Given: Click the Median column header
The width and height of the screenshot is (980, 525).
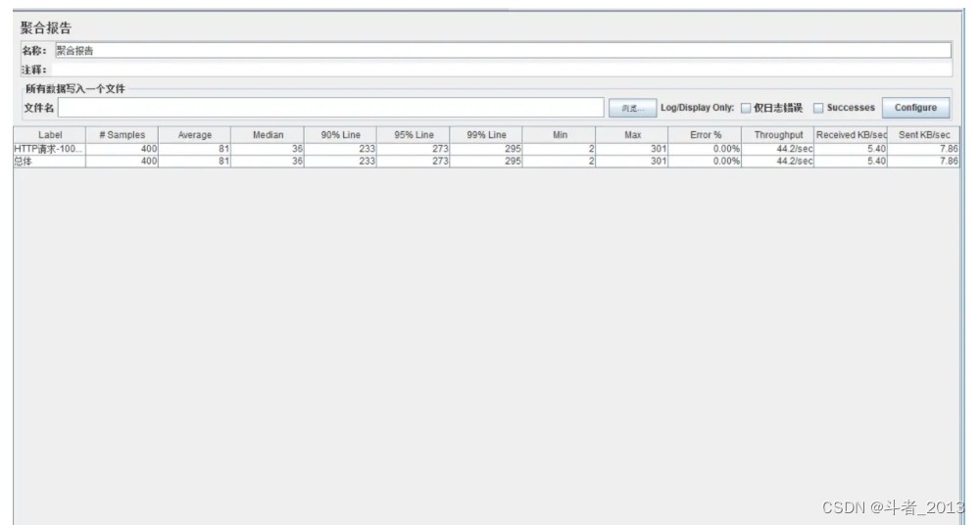Looking at the screenshot, I should point(268,135).
